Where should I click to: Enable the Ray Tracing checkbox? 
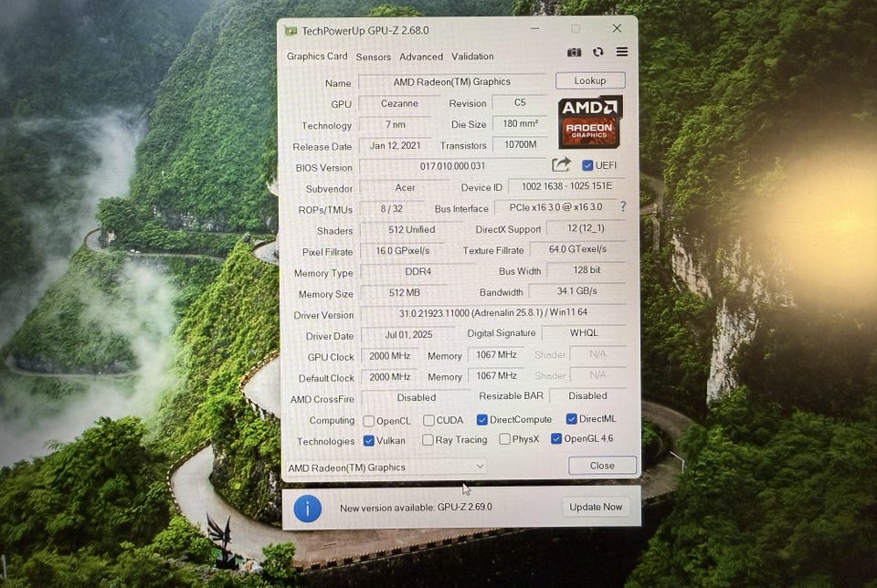tap(428, 440)
